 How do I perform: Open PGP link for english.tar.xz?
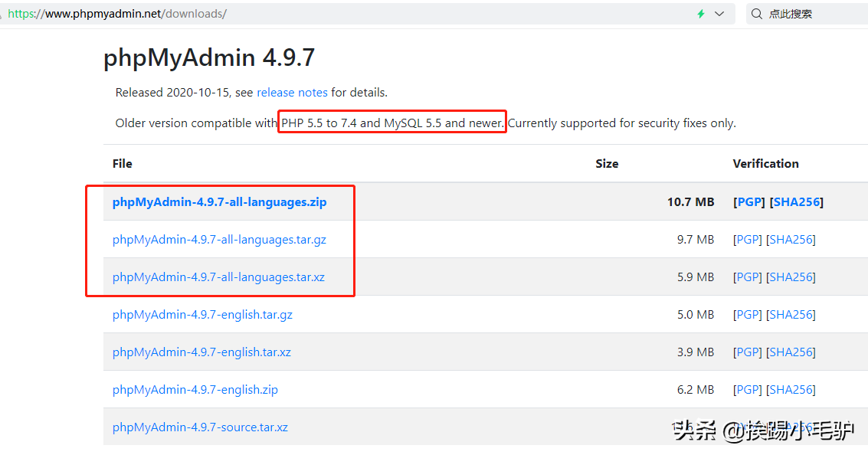pyautogui.click(x=747, y=352)
